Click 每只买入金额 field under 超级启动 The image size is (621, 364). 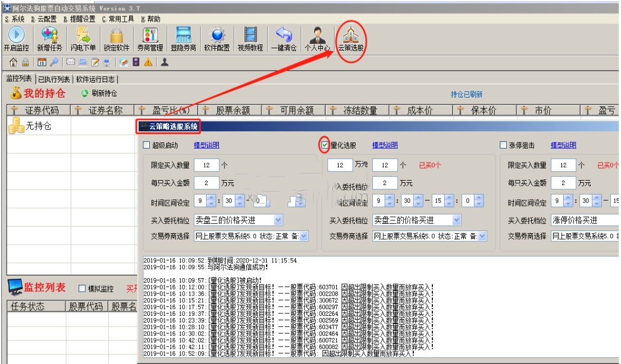207,183
